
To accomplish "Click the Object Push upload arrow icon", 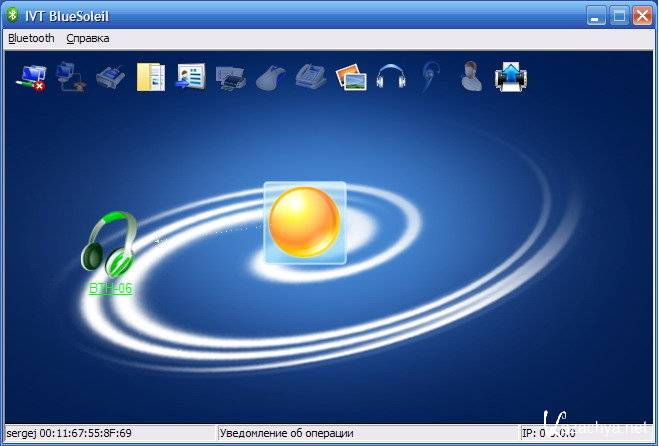I will (x=511, y=77).
